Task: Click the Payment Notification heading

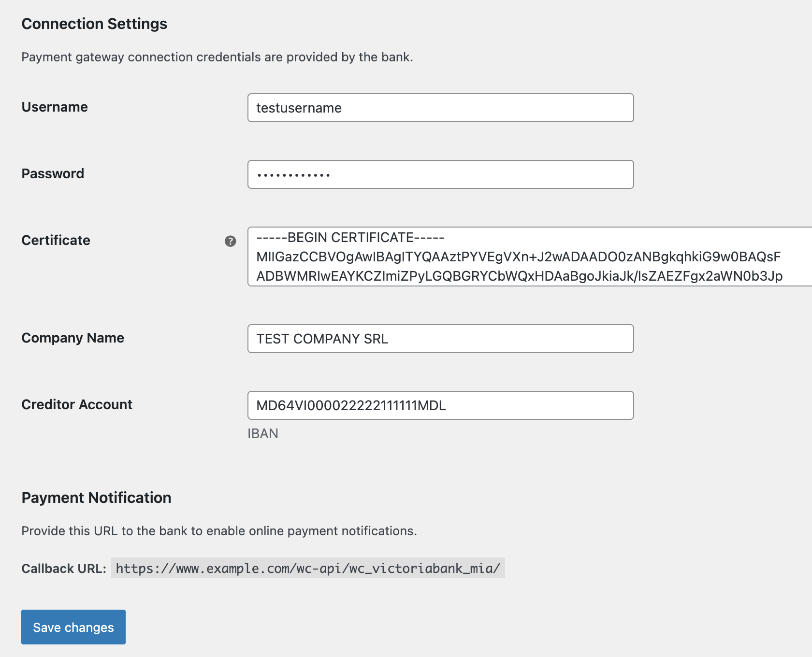Action: click(x=96, y=498)
